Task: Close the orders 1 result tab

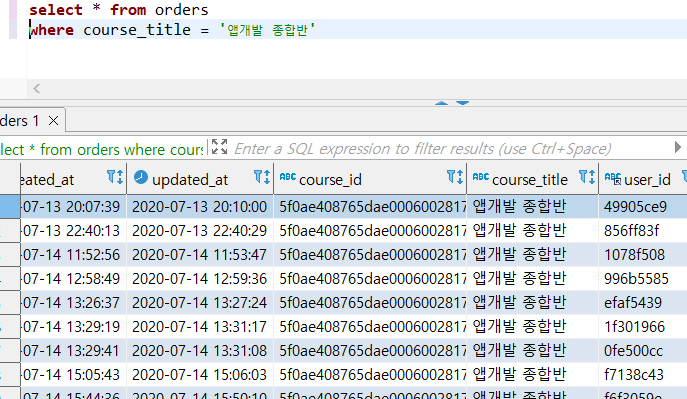Action: coord(53,120)
